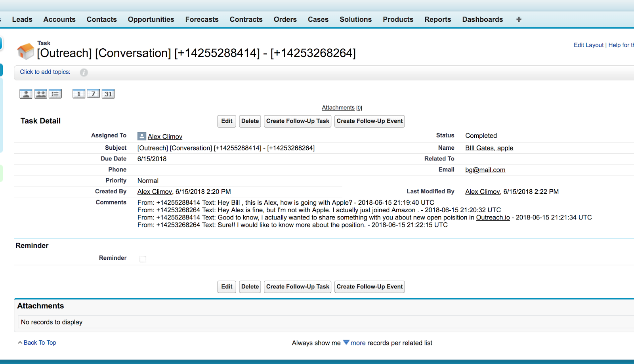Screen dimensions: 634x364
Task: Switch to the Opportunities tab
Action: click(x=151, y=19)
